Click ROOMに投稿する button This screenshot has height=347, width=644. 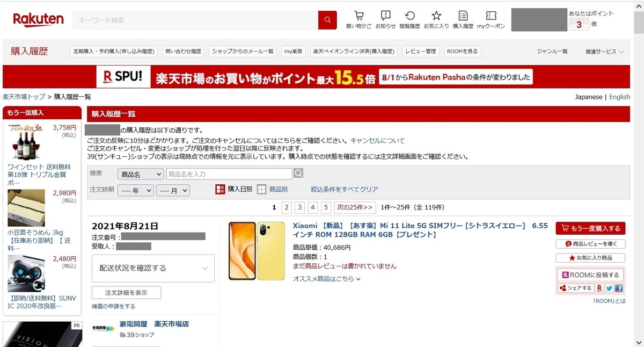tap(590, 274)
